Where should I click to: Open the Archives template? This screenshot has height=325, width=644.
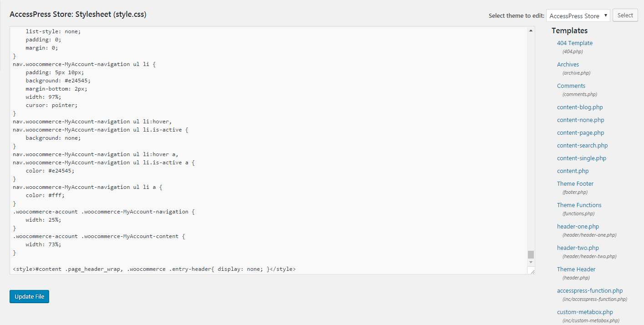click(x=568, y=64)
